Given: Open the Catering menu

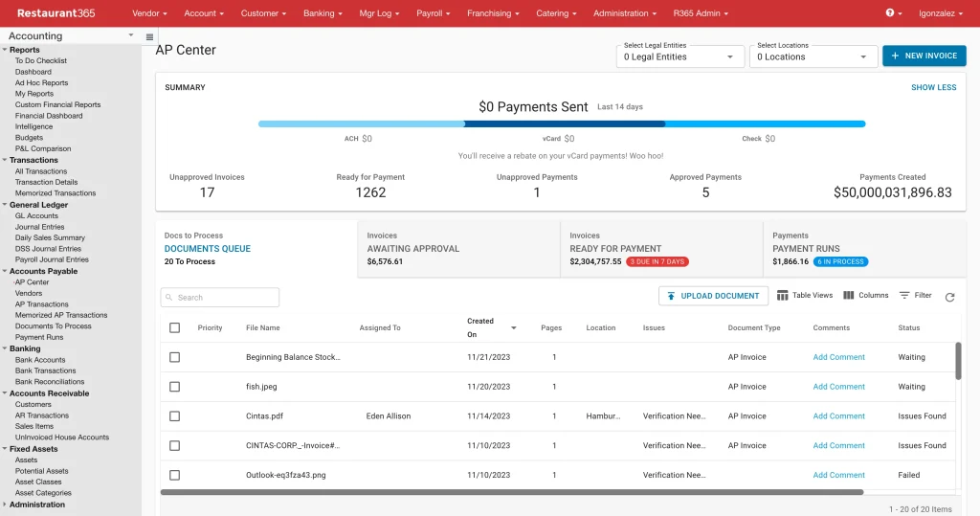Looking at the screenshot, I should point(556,13).
